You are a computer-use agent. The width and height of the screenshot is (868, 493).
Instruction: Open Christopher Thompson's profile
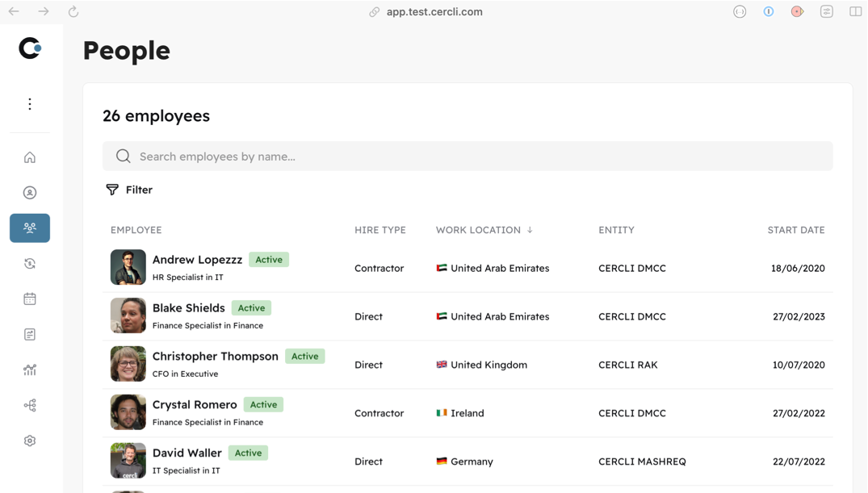pos(216,357)
